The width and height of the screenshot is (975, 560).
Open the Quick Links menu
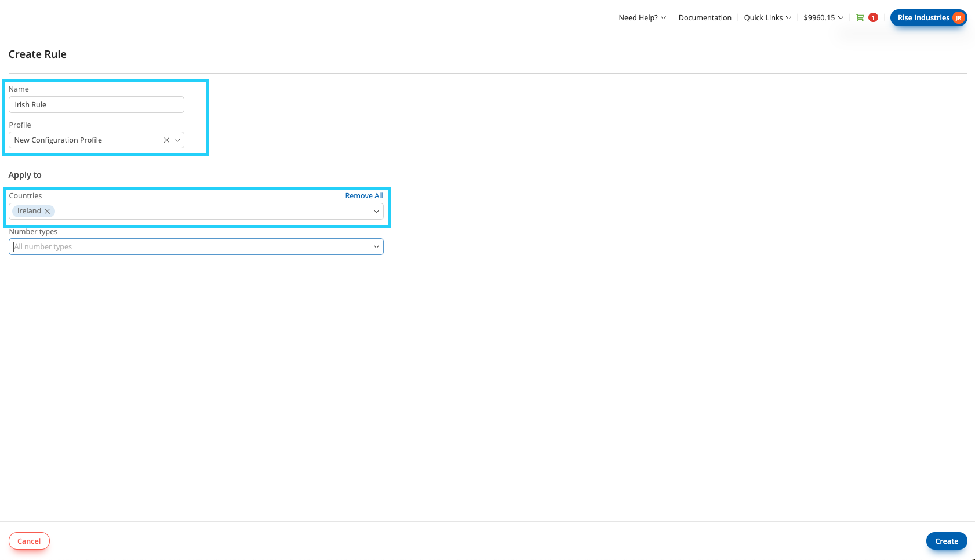click(x=767, y=18)
